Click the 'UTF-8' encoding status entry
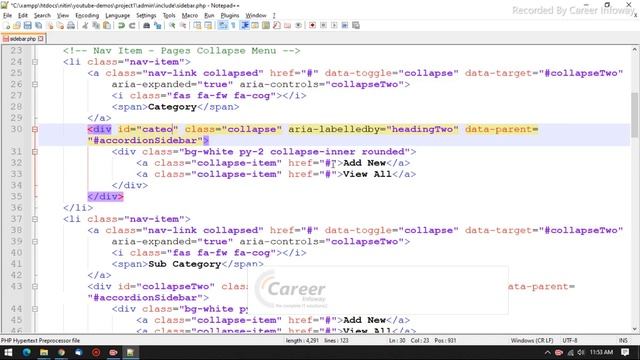Viewport: 640px width, 360px height. coord(569,340)
